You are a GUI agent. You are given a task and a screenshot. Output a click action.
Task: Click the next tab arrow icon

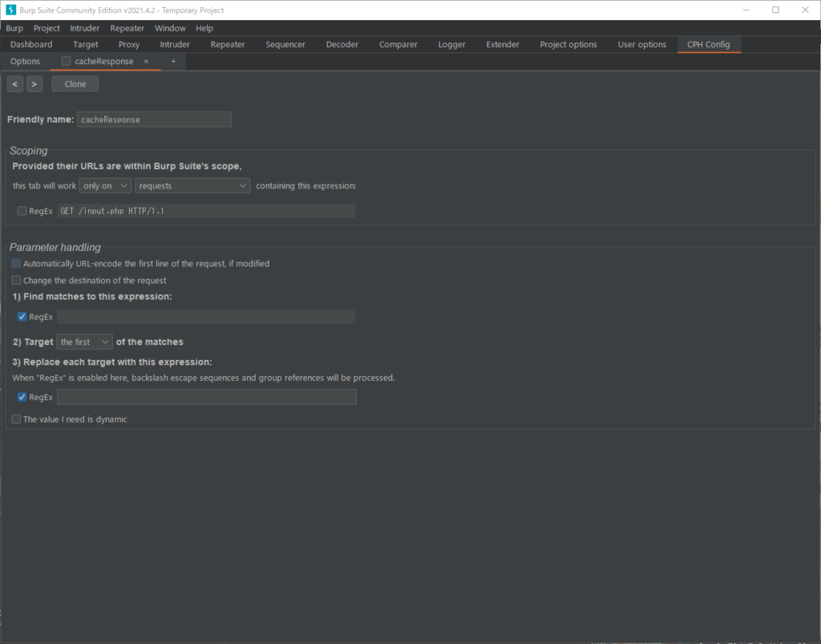click(x=34, y=83)
